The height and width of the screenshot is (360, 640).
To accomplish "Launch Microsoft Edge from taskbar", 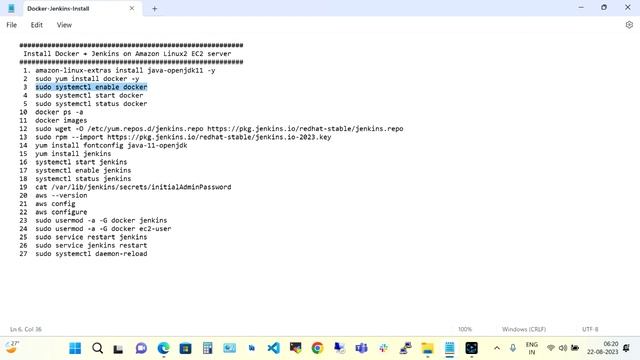I will click(x=163, y=348).
